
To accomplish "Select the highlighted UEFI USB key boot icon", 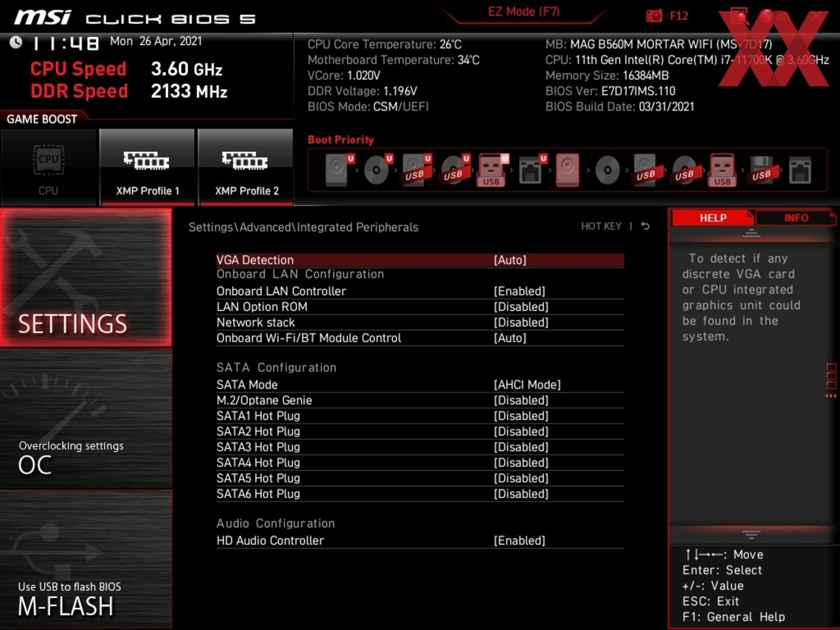I will click(x=492, y=170).
